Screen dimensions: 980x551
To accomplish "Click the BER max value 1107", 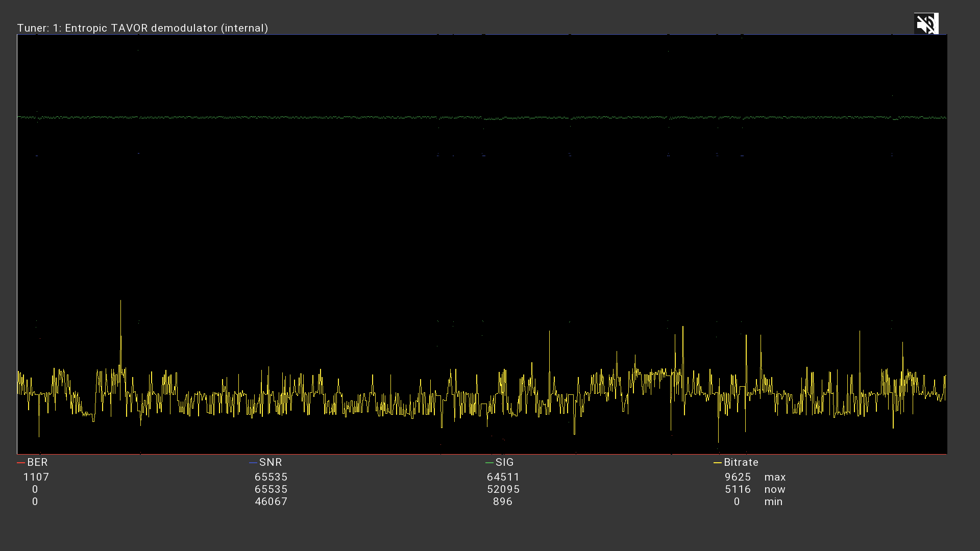I will coord(36,477).
